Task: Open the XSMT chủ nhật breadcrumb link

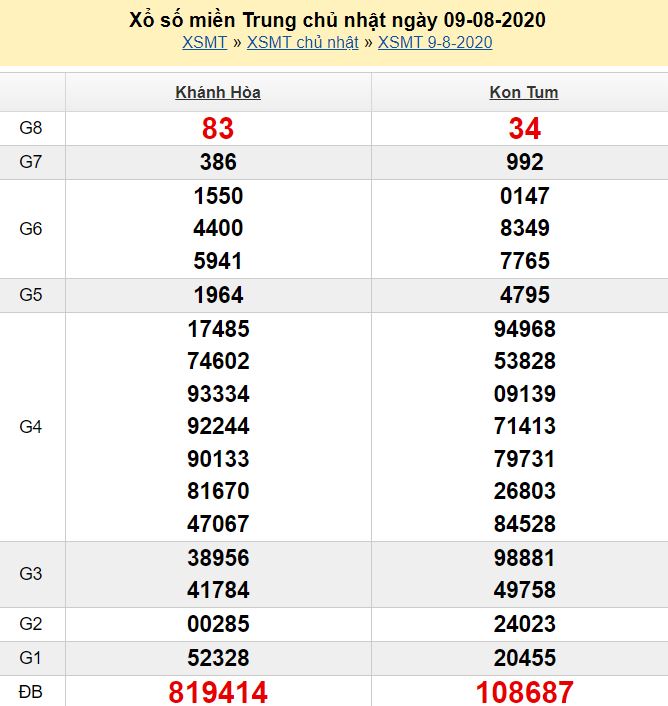Action: [302, 42]
